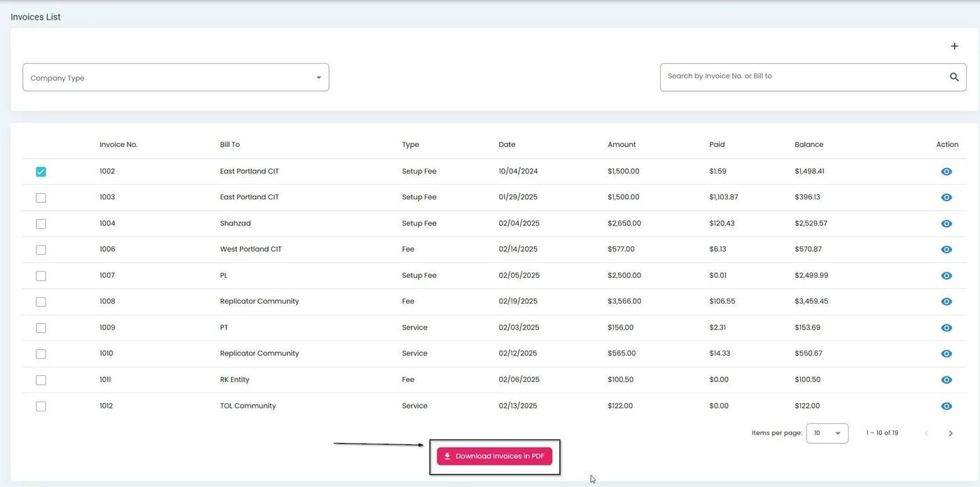Click Download Invoices in PDF

point(494,456)
